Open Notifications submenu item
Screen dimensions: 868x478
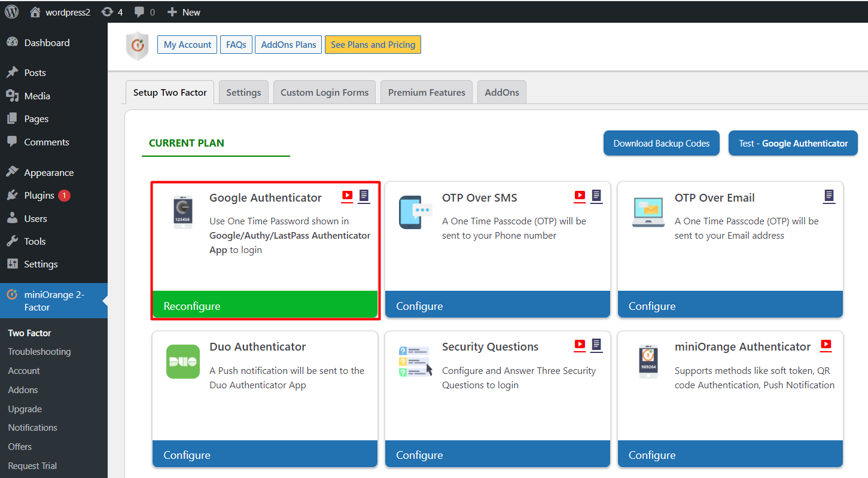coord(33,428)
